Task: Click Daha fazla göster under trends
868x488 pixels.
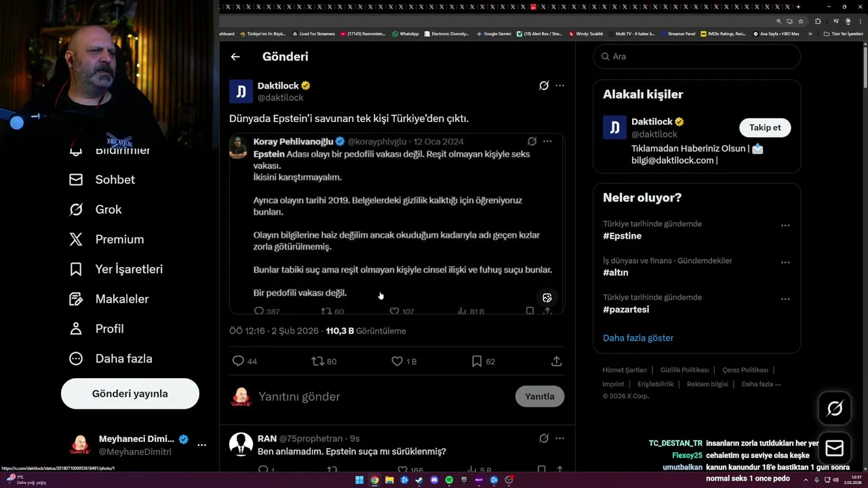Action: [x=638, y=338]
